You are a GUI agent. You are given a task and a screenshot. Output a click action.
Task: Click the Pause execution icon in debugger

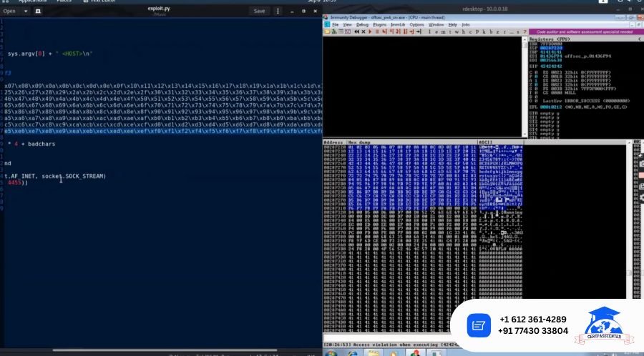click(x=376, y=32)
